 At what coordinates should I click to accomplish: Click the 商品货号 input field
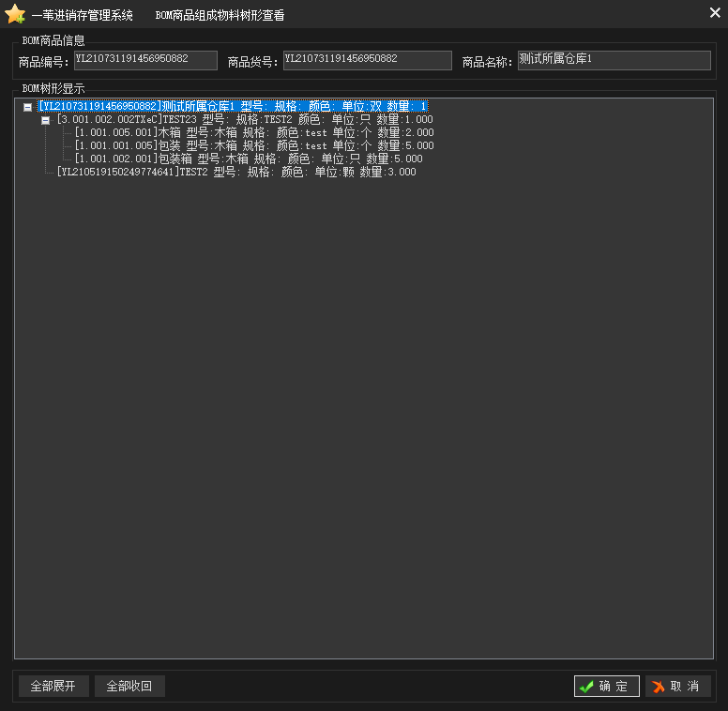pyautogui.click(x=367, y=60)
